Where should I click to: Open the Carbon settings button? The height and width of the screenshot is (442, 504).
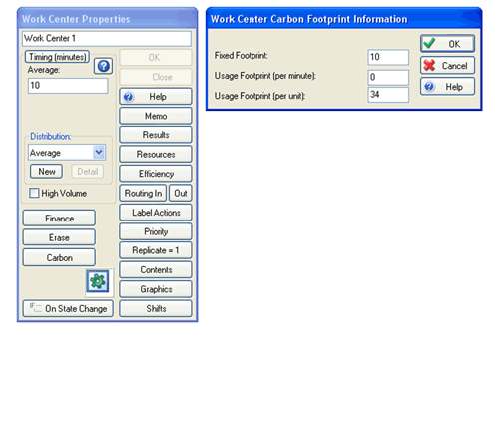click(59, 257)
